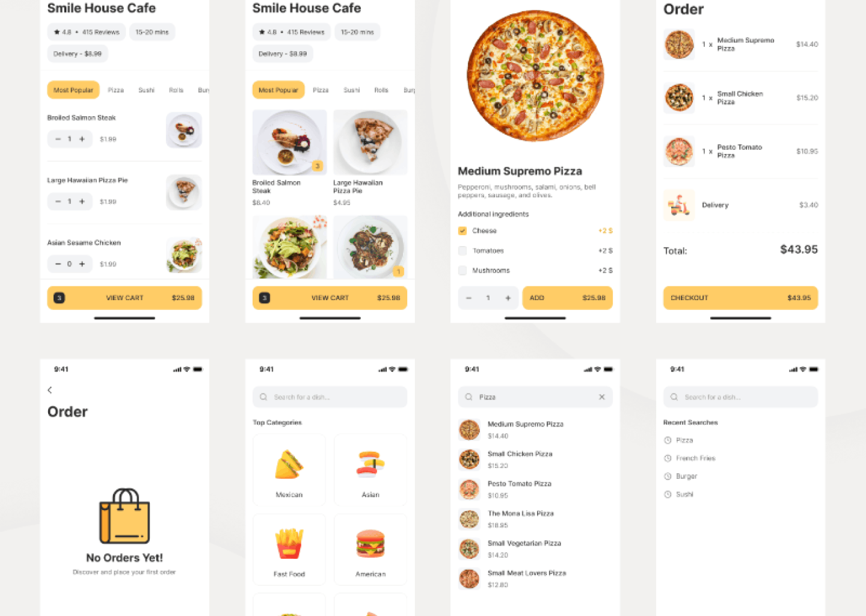The image size is (866, 616).
Task: Click clock icon next to French Fries
Action: tap(668, 458)
